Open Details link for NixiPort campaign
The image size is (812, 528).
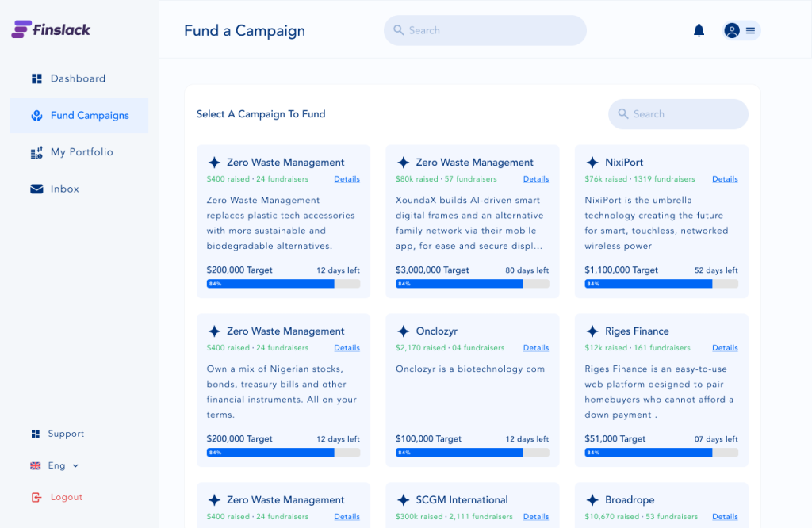[x=725, y=179]
